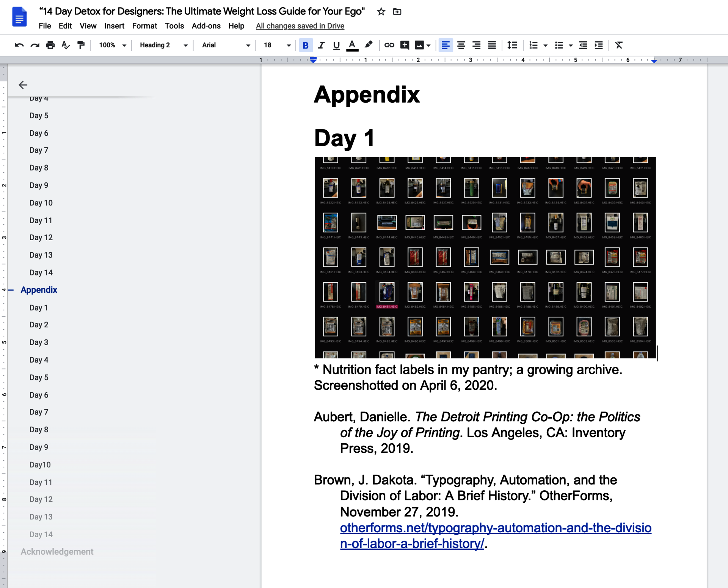Image resolution: width=728 pixels, height=588 pixels.
Task: Click the right indent marker on ruler
Action: 654,61
